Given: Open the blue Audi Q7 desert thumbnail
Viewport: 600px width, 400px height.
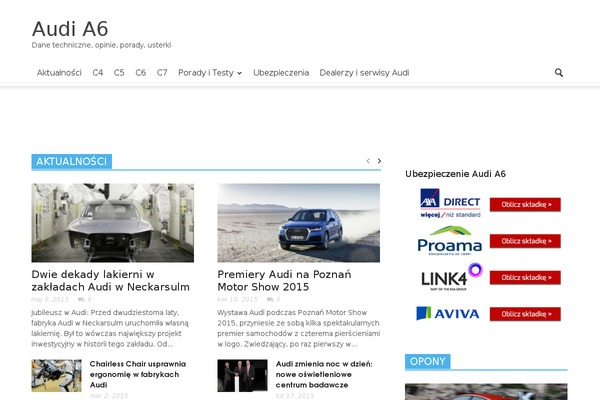Looking at the screenshot, I should tap(298, 222).
